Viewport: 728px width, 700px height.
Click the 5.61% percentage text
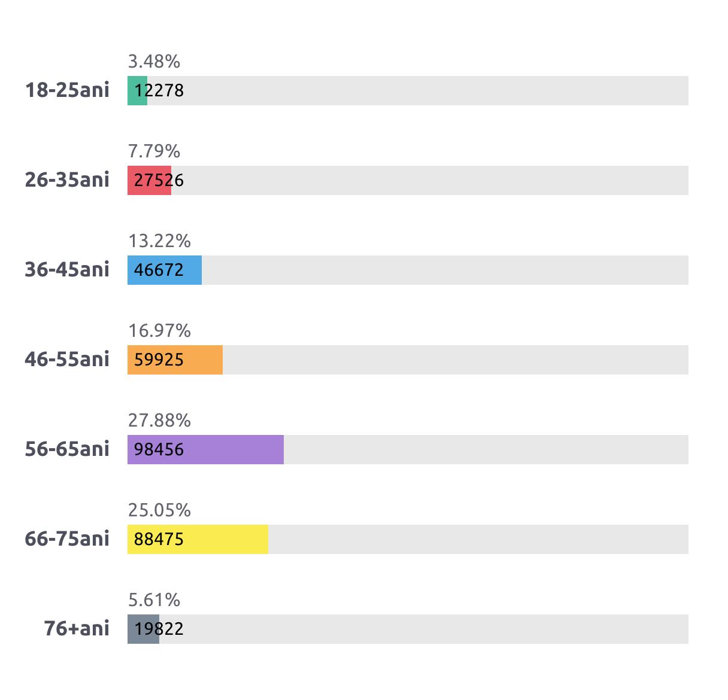point(154,600)
